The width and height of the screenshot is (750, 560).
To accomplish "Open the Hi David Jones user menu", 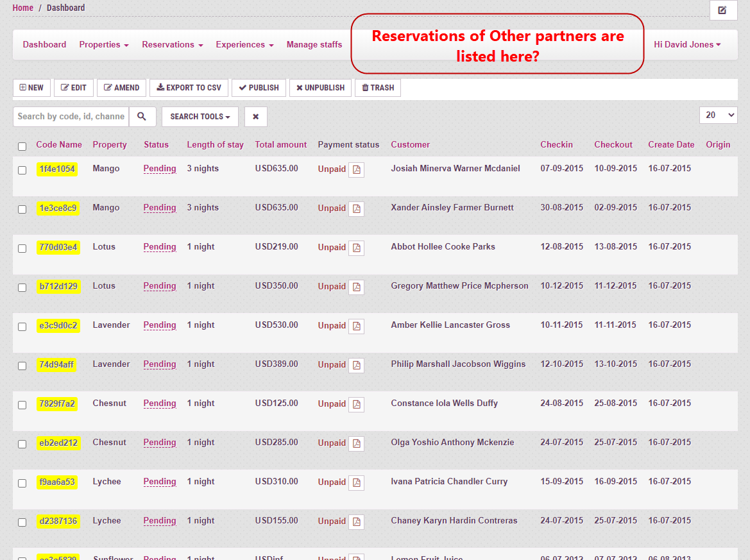I will click(x=686, y=45).
